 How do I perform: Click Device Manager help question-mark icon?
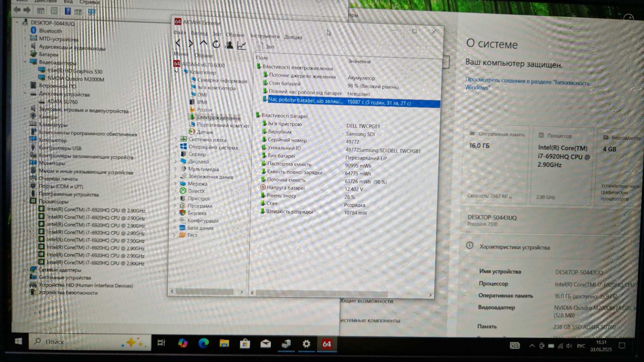click(68, 11)
